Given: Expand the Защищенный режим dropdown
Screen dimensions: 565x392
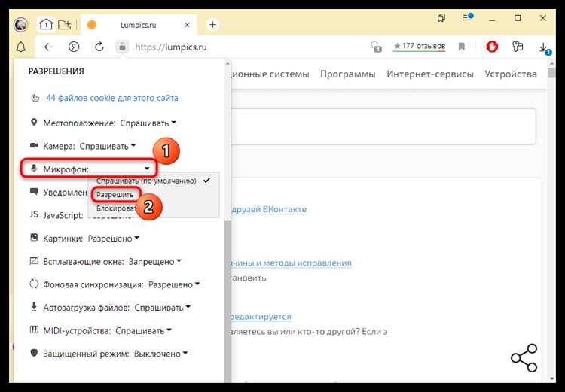Looking at the screenshot, I should pos(160,354).
